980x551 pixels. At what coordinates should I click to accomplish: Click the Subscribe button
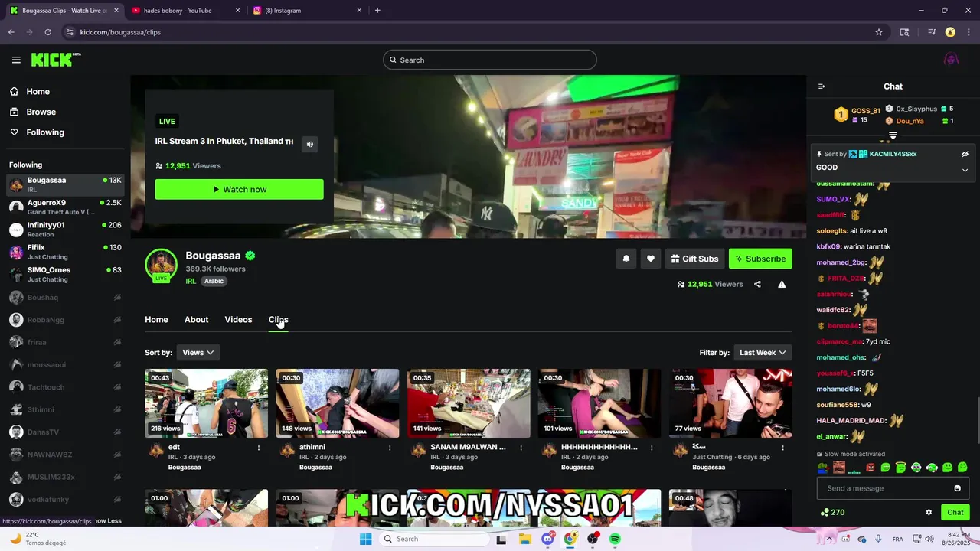[x=760, y=259]
